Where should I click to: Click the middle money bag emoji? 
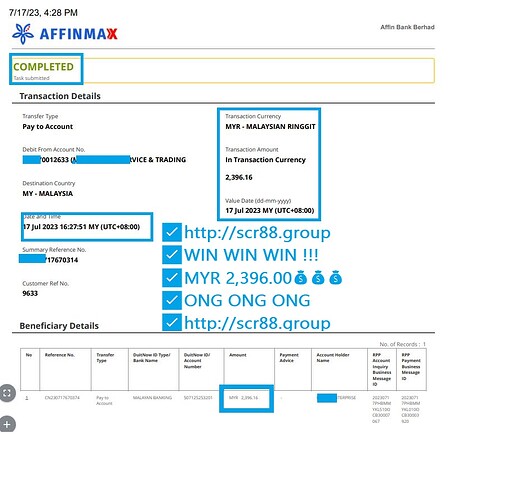click(318, 278)
